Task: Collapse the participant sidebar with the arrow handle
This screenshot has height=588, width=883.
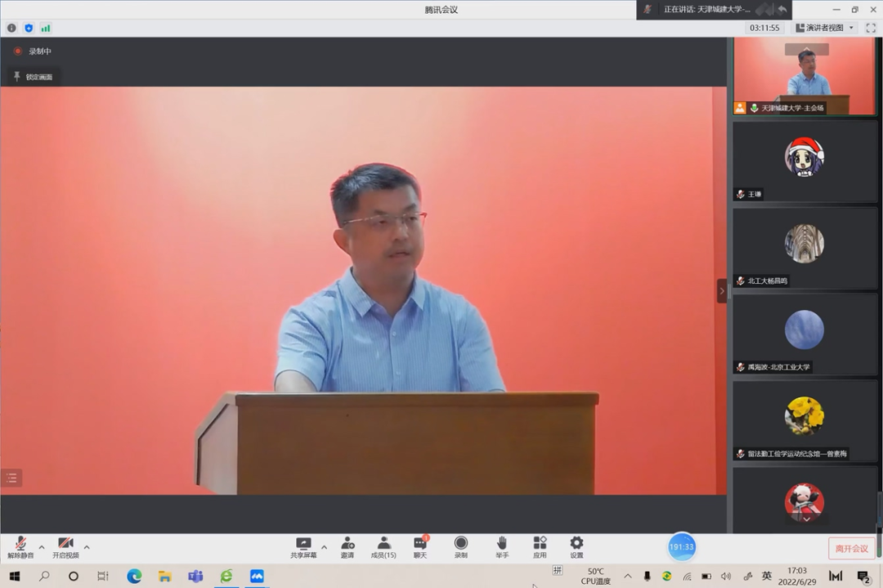Action: 722,290
